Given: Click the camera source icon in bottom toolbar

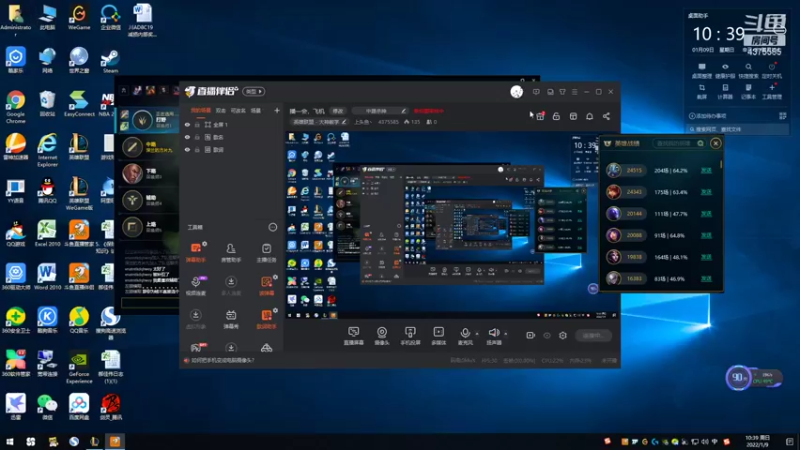Looking at the screenshot, I should [382, 333].
